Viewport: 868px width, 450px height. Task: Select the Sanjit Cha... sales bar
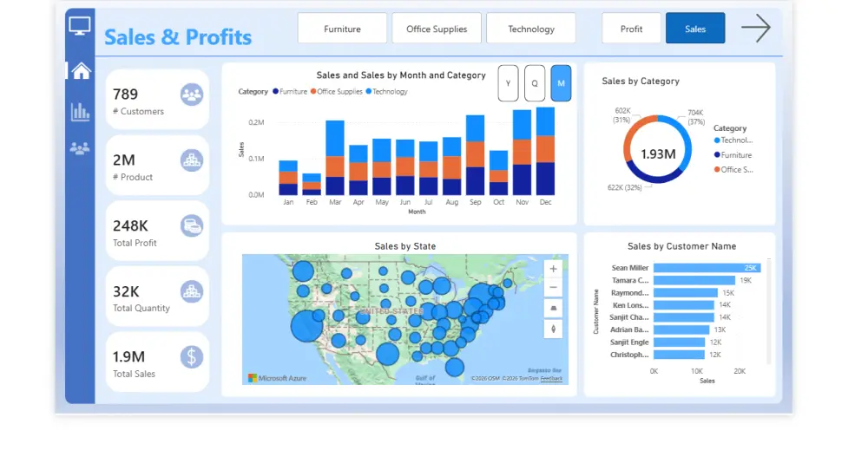pos(684,317)
